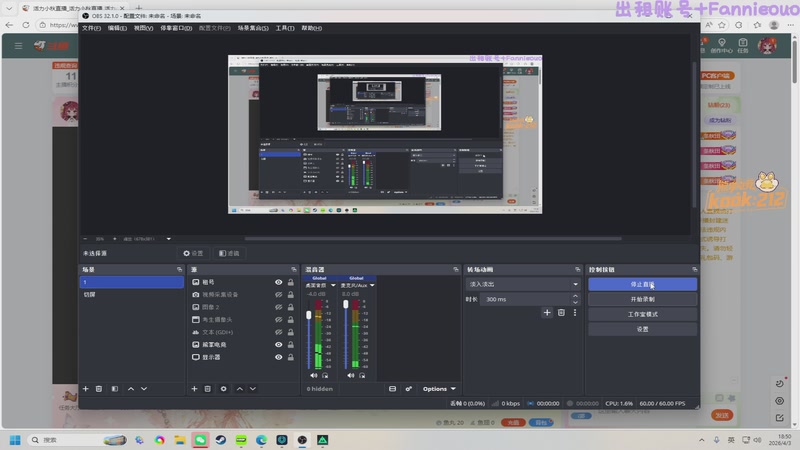Show the video capture device source
Viewport: 800px width, 450px height.
(x=279, y=294)
